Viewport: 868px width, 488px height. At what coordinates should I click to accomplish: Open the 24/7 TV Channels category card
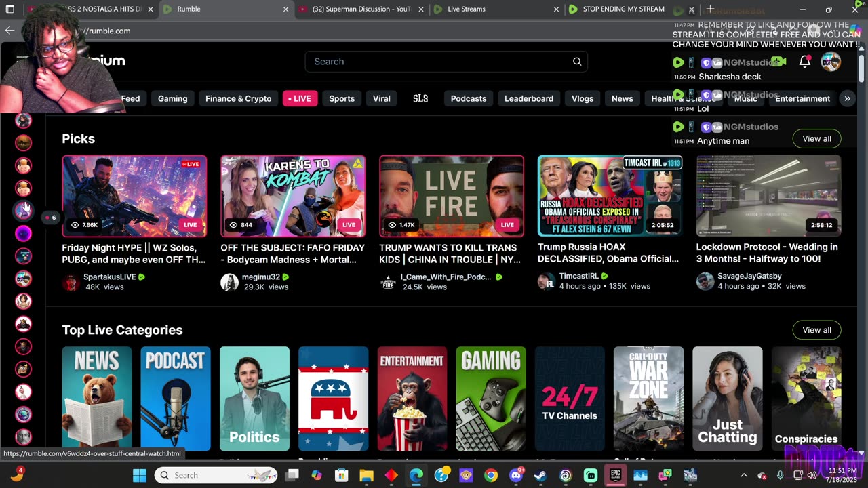point(570,399)
